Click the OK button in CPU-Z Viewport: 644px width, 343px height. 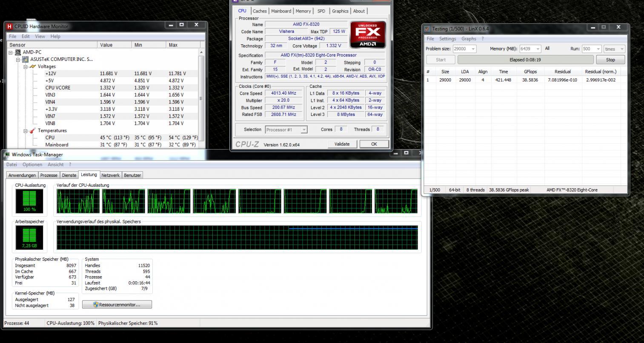(374, 144)
